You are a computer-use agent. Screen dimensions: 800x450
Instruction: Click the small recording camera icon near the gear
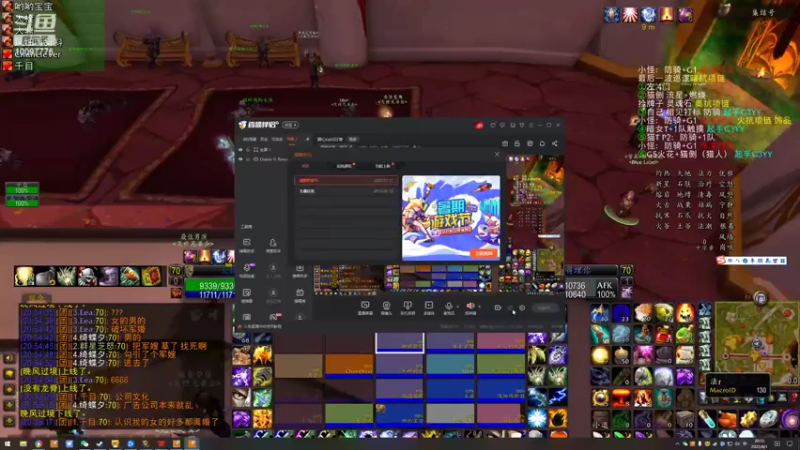click(x=497, y=308)
